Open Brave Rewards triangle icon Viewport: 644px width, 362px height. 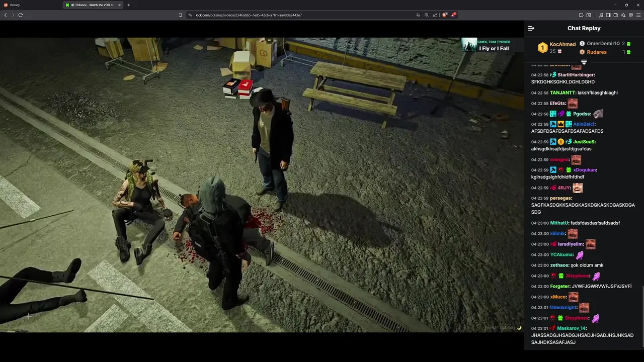tap(453, 15)
